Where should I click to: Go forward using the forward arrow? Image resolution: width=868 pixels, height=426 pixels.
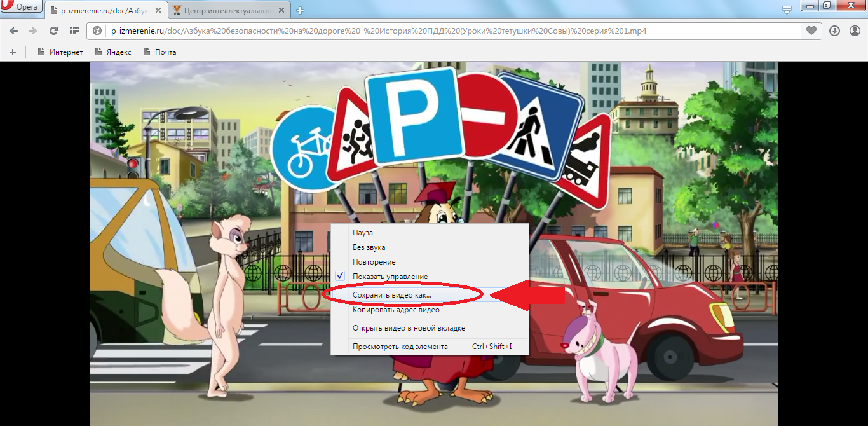33,31
